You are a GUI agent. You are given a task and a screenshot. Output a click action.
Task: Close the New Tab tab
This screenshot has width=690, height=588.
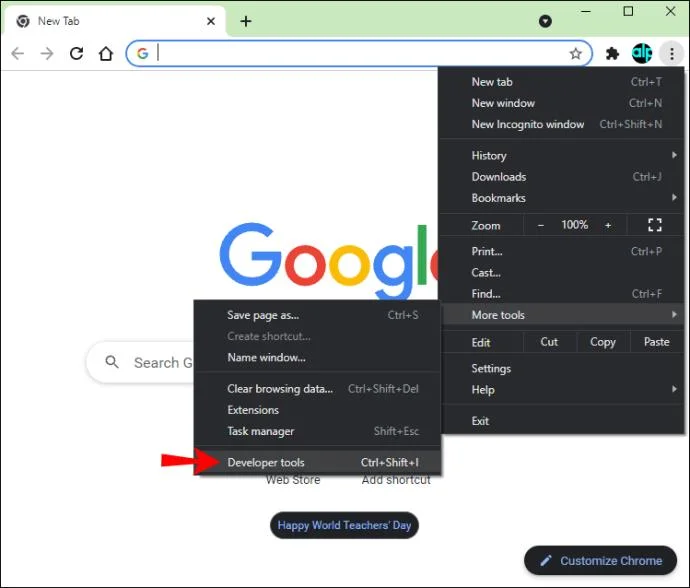tap(211, 21)
